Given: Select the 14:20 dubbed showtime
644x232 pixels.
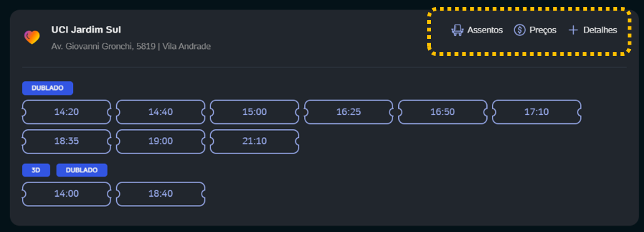Looking at the screenshot, I should click(x=67, y=112).
